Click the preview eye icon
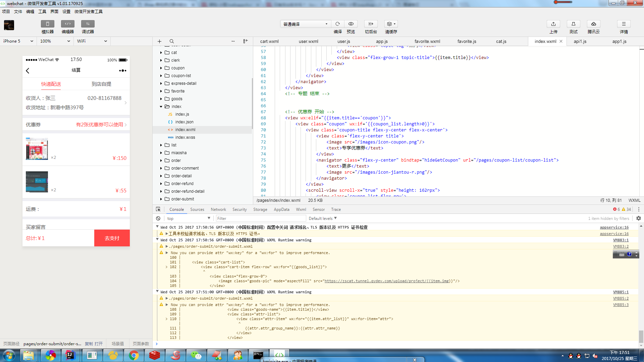The height and width of the screenshot is (362, 644). click(x=351, y=24)
